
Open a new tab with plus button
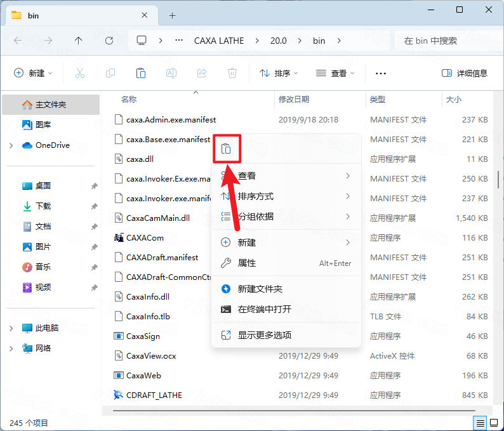point(172,15)
